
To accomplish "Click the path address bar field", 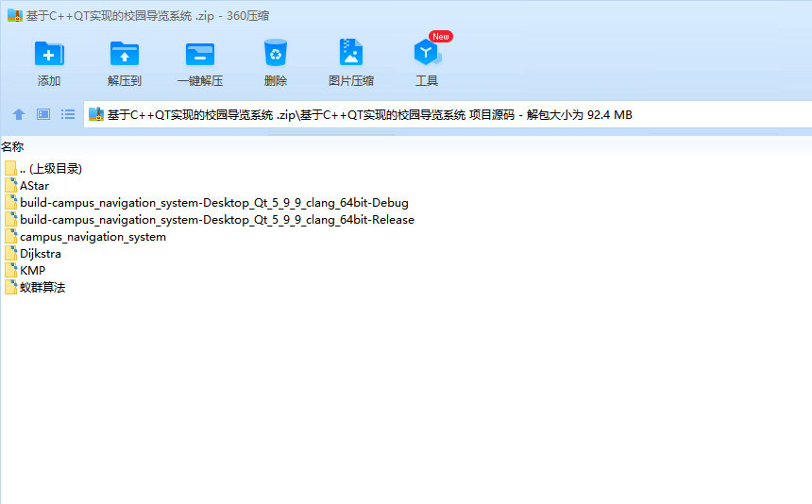I will pos(448,114).
